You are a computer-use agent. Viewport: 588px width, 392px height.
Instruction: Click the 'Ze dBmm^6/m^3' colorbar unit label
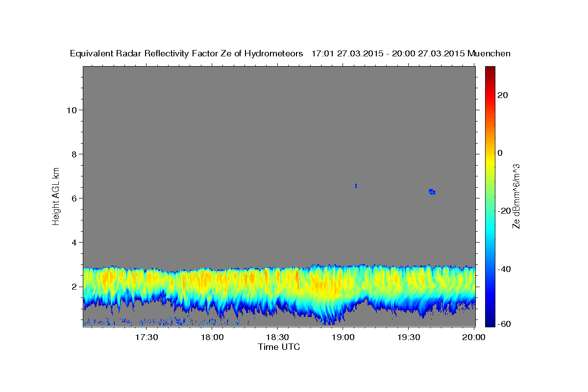click(x=515, y=196)
